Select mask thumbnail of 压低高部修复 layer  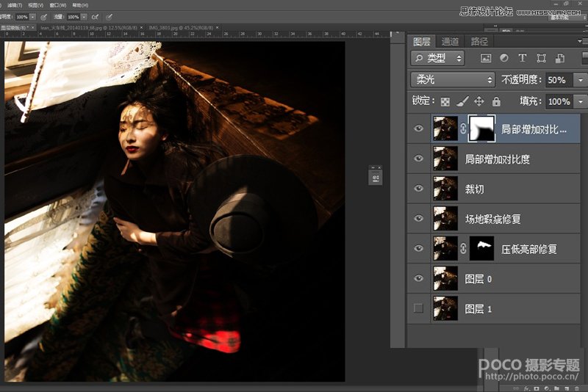[481, 248]
